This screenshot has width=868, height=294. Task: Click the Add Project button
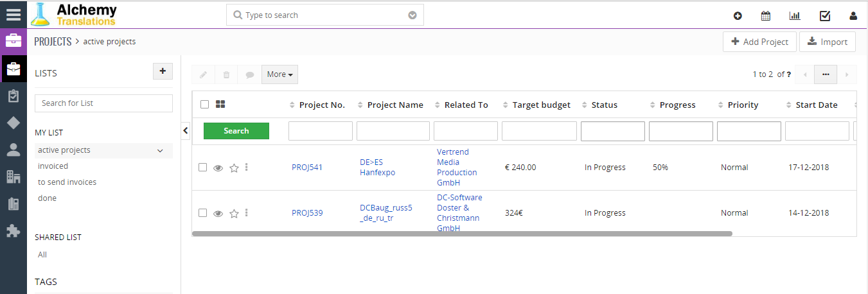pyautogui.click(x=759, y=42)
